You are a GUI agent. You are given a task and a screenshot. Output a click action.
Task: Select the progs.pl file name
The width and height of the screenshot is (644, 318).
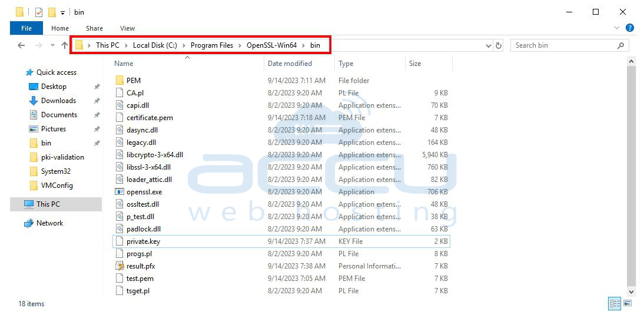(140, 253)
